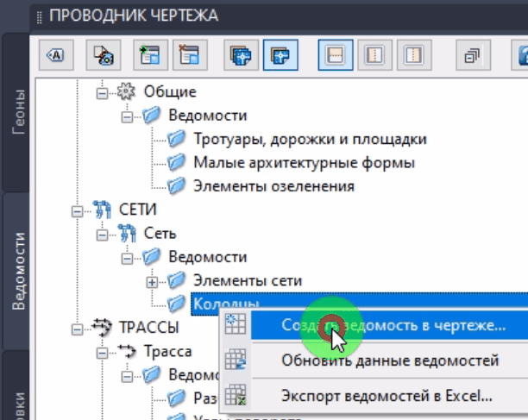Collapse Ведомости node under Общие

(x=127, y=117)
